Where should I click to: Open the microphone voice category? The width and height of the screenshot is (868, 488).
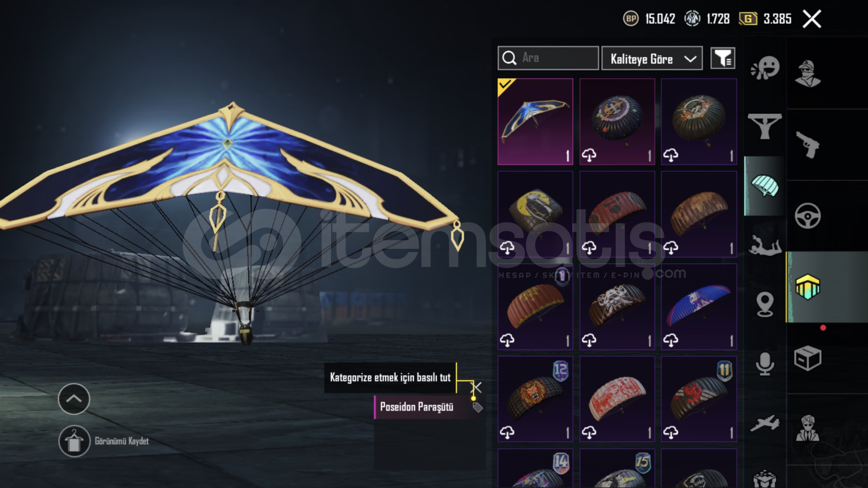[x=765, y=364]
